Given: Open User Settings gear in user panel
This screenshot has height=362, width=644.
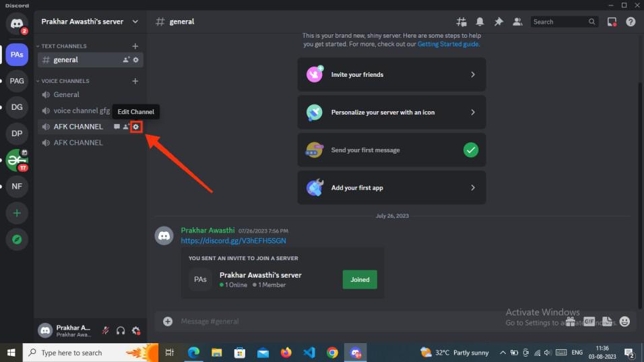Looking at the screenshot, I should (x=136, y=330).
